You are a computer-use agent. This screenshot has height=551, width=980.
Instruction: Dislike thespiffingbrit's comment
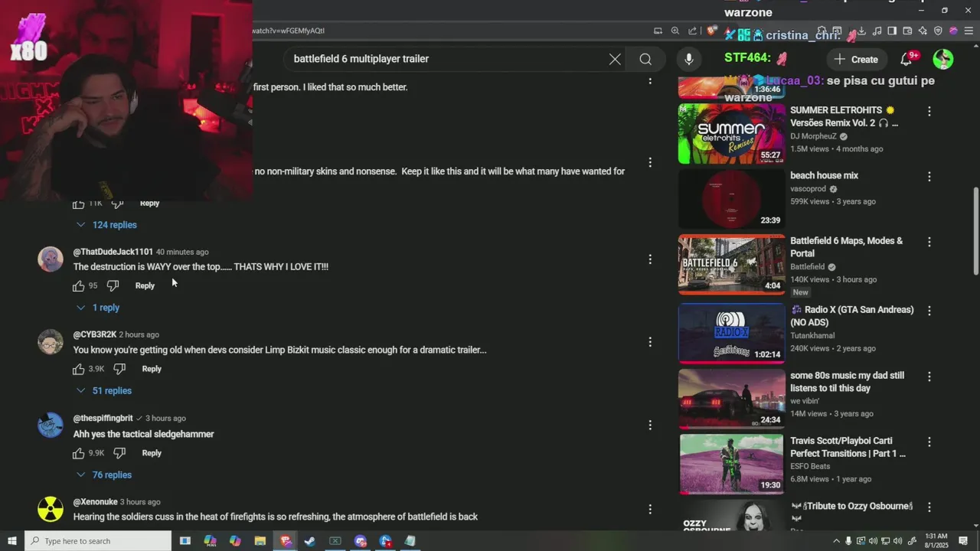(119, 453)
